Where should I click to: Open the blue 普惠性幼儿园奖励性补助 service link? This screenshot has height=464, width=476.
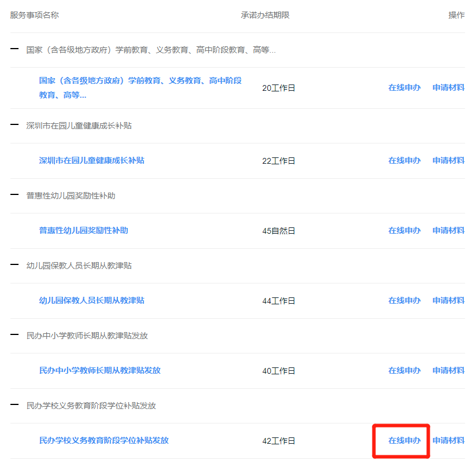tap(83, 230)
